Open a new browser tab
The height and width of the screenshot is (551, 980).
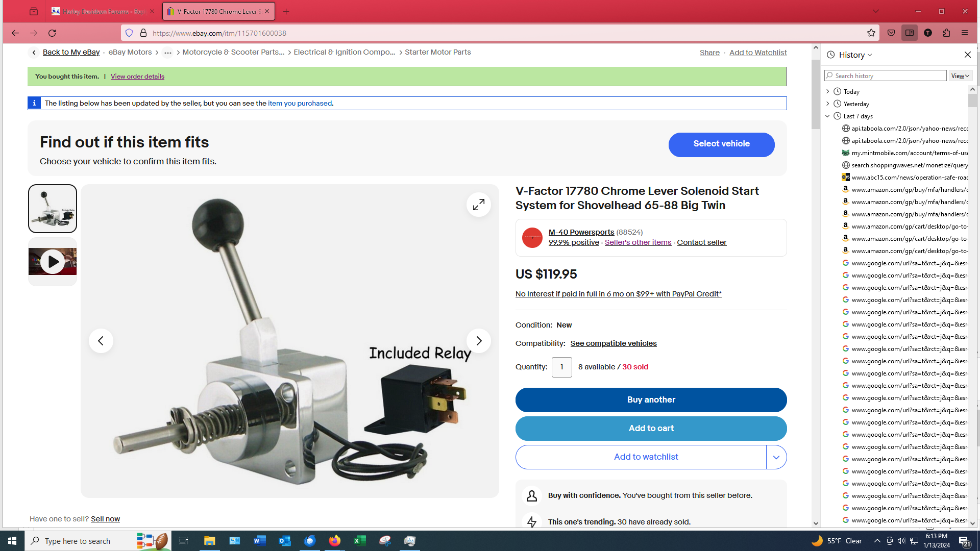[x=286, y=11]
